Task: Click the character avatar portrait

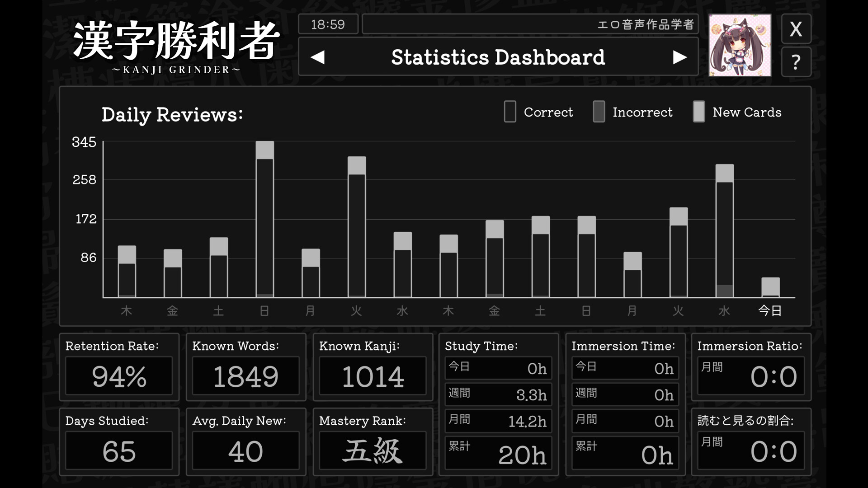Action: point(740,45)
